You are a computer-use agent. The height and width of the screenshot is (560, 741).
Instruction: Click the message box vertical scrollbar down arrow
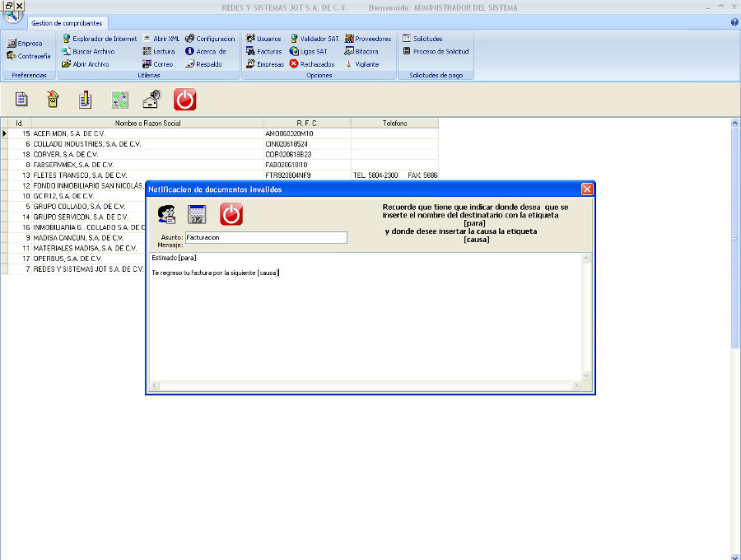587,376
